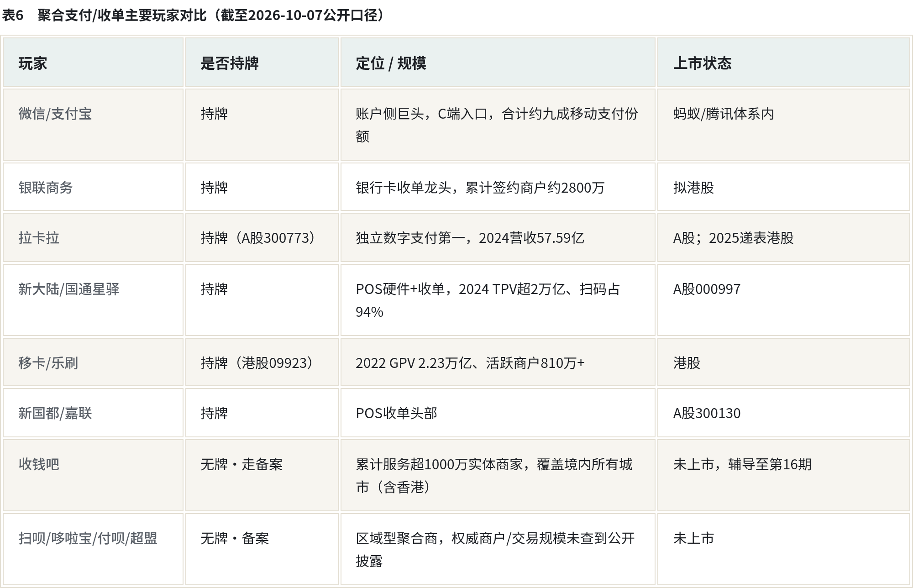This screenshot has width=913, height=588.
Task: Click '独立数字支付第一，2024营收57.59亿' cell
Action: [x=498, y=238]
